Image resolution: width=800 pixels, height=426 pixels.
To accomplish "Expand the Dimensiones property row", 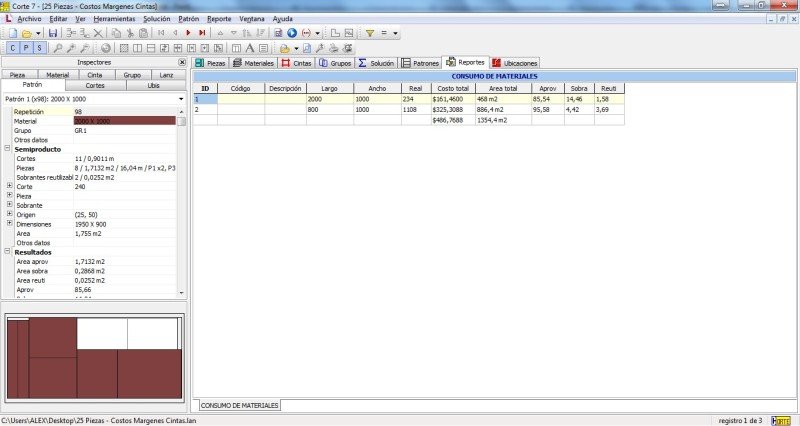I will (9, 224).
